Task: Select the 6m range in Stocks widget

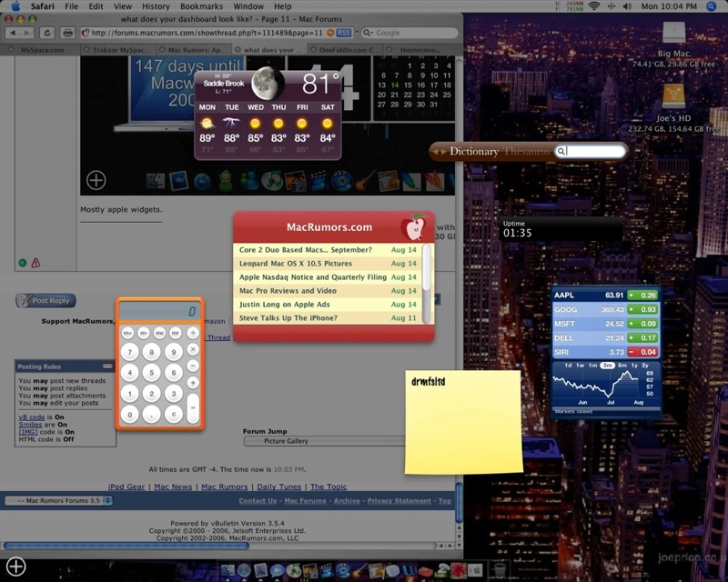Action: pos(622,366)
